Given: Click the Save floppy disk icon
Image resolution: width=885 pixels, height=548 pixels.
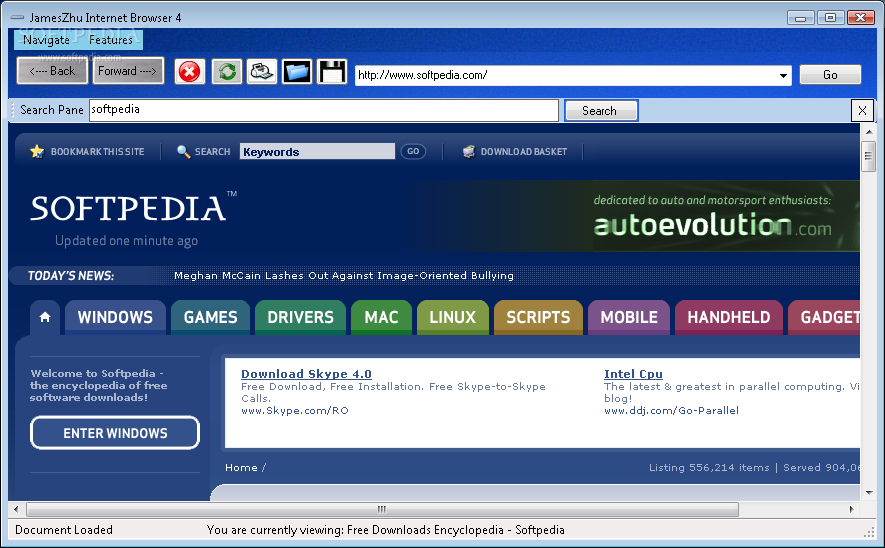Looking at the screenshot, I should coord(332,72).
